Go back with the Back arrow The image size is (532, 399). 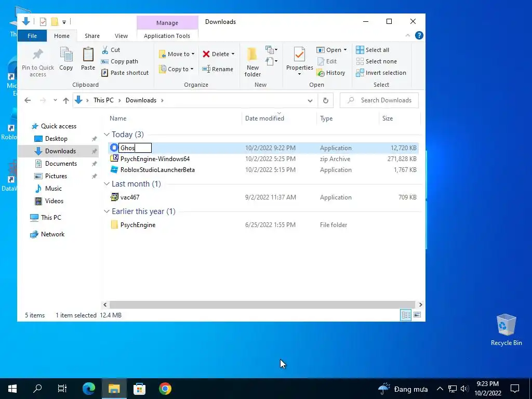[28, 100]
